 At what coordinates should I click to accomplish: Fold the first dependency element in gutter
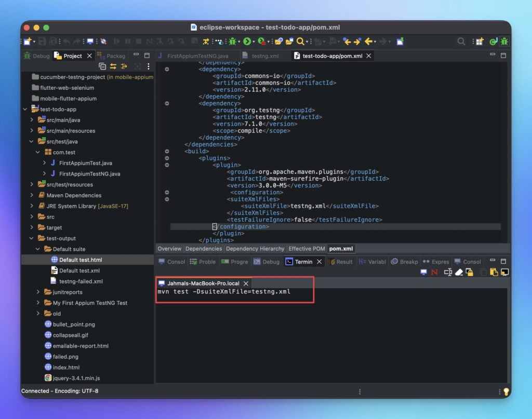(x=167, y=69)
